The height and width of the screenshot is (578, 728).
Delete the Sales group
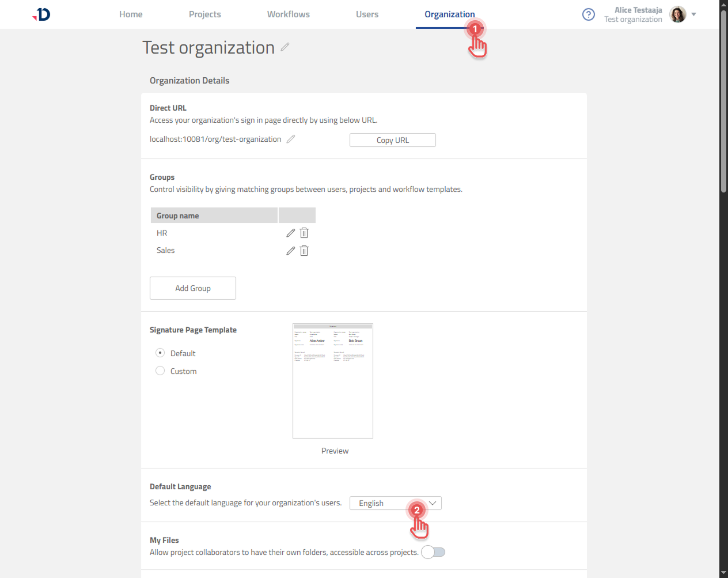click(304, 251)
